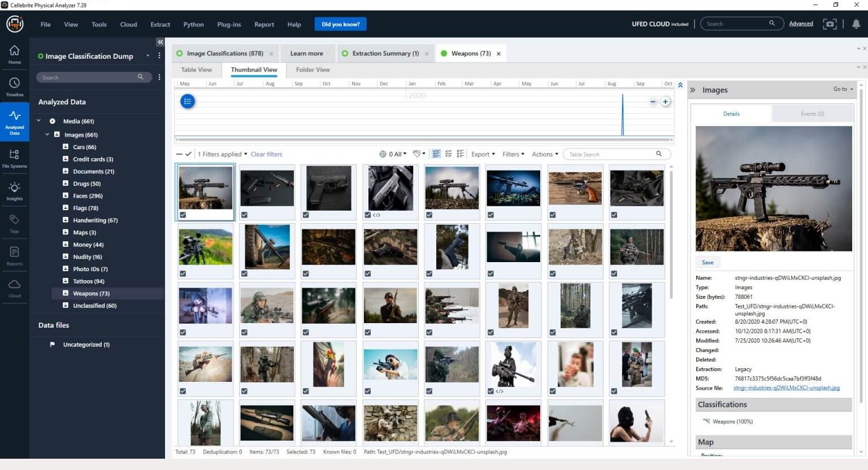
Task: Open the Timeline view in the left navigation
Action: pos(14,86)
